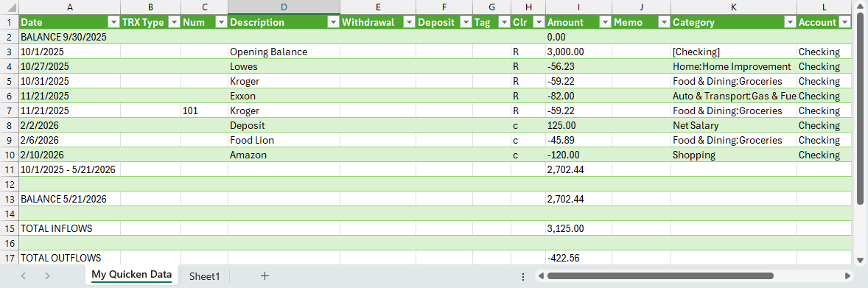Screen dimensions: 868x288
Task: Click the horizontal scrollbar right arrow
Action: [x=847, y=275]
